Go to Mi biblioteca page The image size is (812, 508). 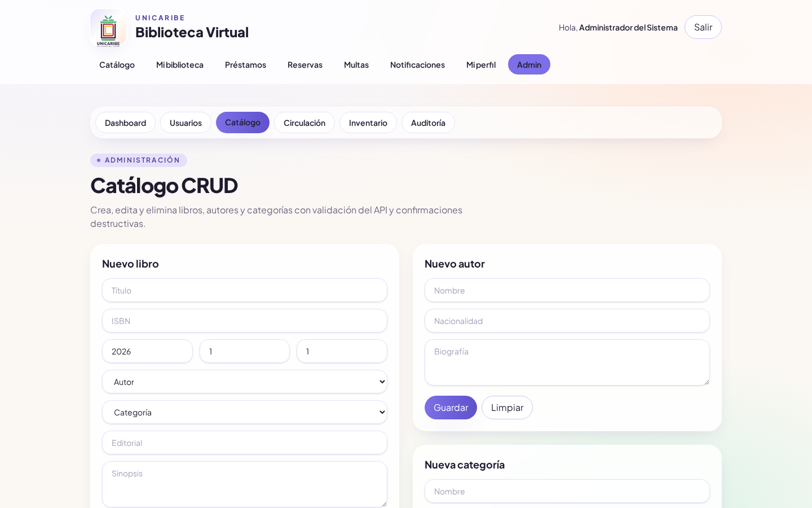pos(180,64)
